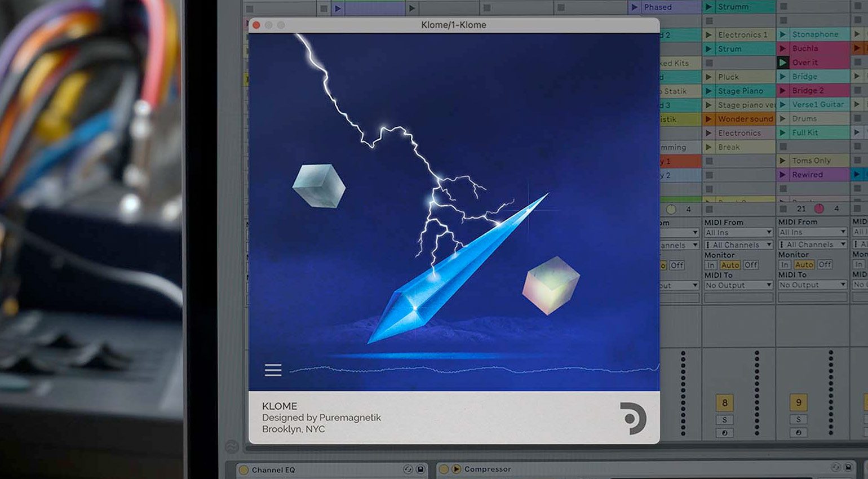The width and height of the screenshot is (868, 479).
Task: Hot-swap the Channel EQ preset
Action: click(x=408, y=469)
